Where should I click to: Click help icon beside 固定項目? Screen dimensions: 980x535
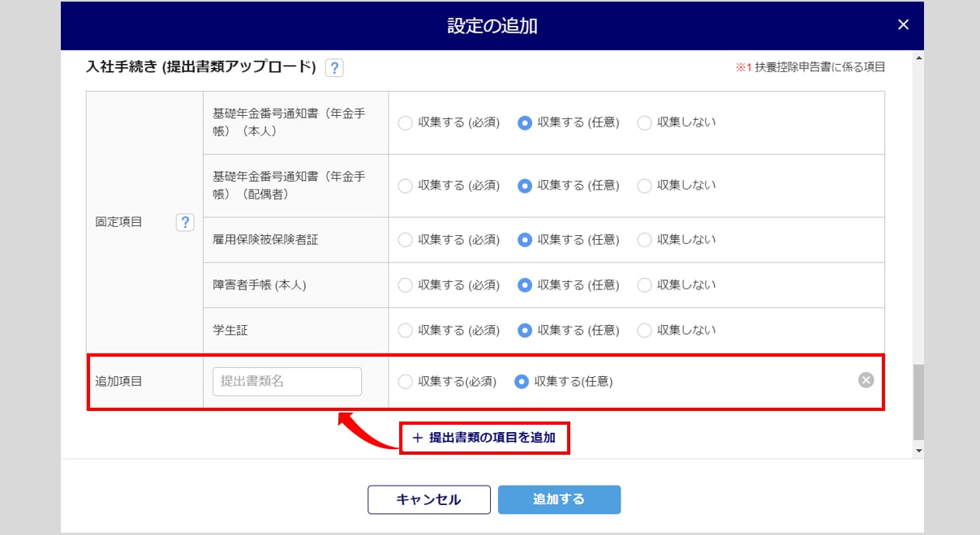pyautogui.click(x=185, y=222)
